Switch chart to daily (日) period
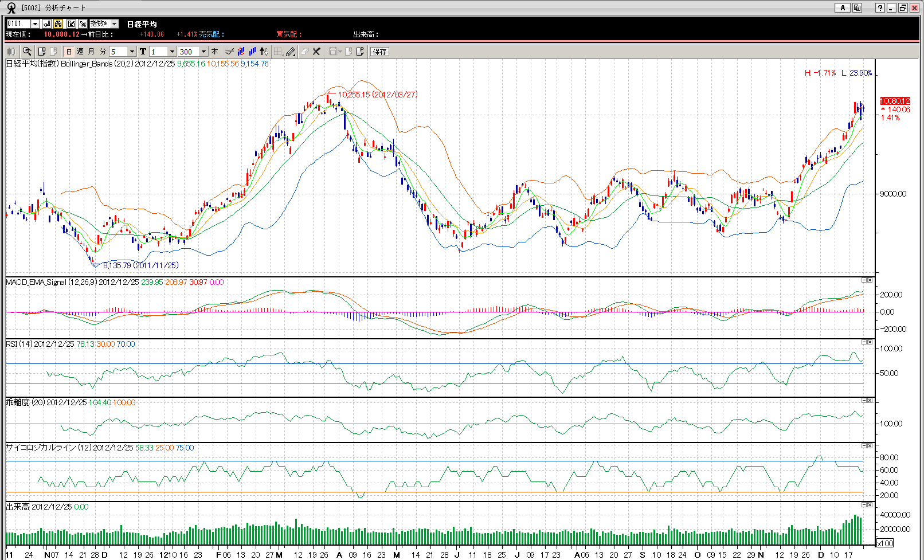 click(69, 52)
